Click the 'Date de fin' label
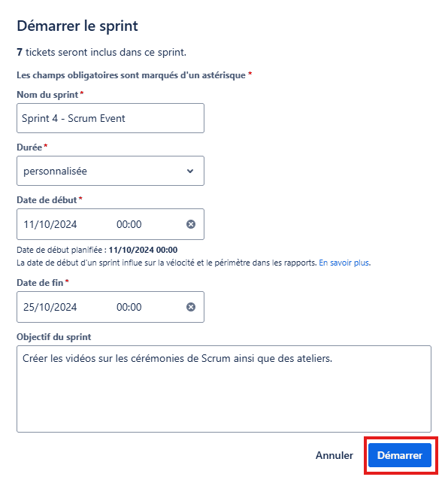The image size is (448, 483). 40,283
